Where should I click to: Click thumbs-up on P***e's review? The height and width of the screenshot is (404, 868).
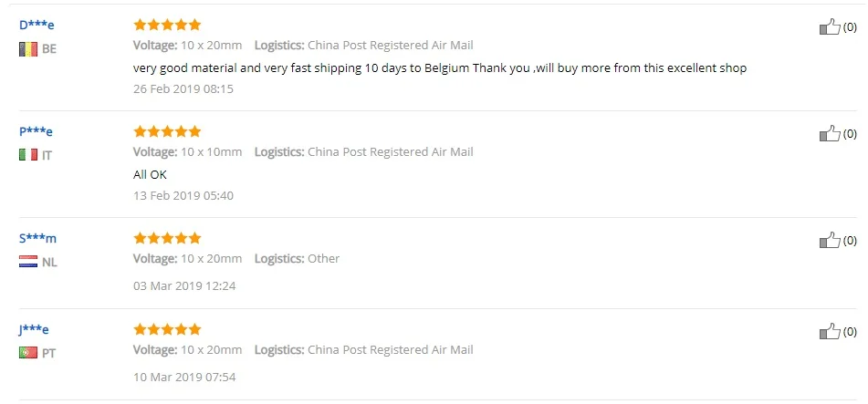pyautogui.click(x=830, y=133)
